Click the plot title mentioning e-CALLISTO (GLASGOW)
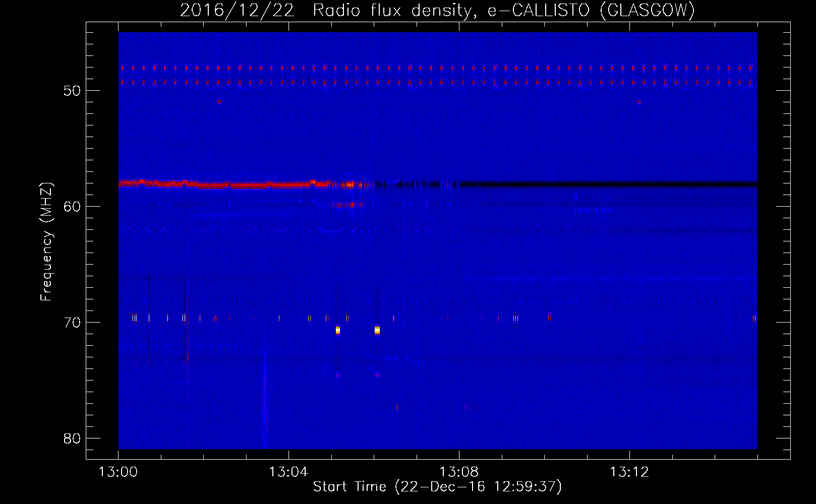The height and width of the screenshot is (504, 816). (x=437, y=10)
